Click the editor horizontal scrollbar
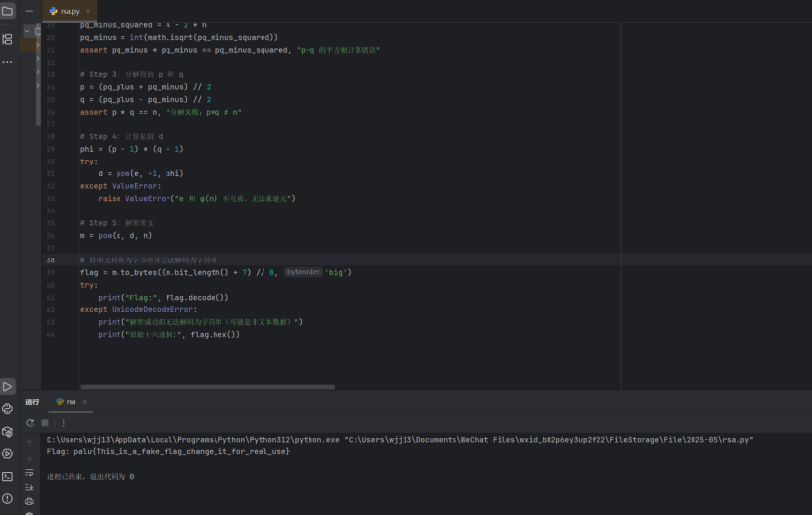 point(208,387)
